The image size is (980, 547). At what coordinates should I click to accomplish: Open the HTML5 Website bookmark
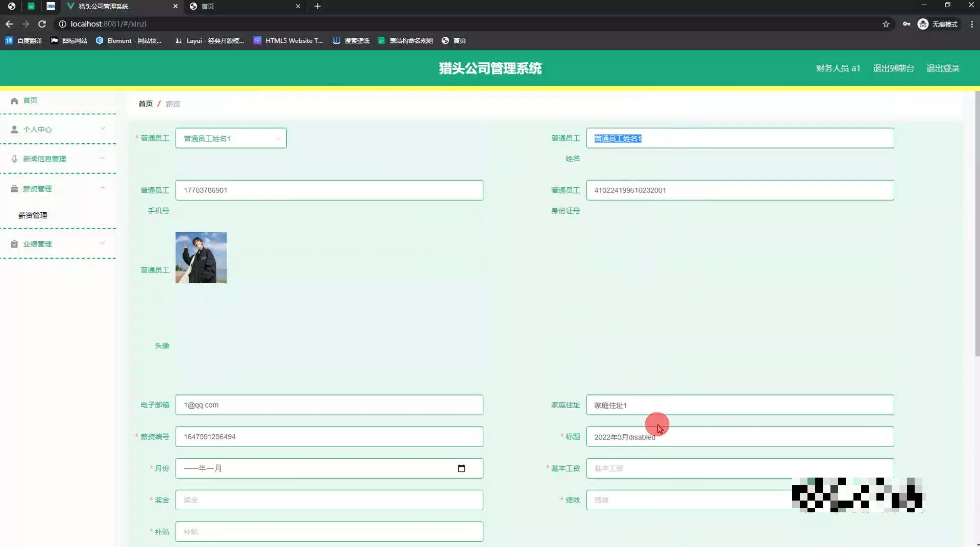click(x=288, y=40)
